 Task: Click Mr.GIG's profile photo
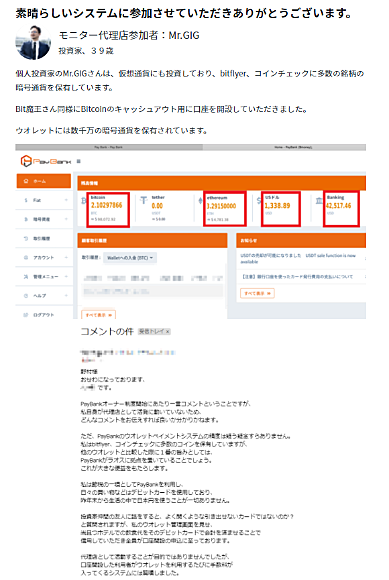coord(33,43)
